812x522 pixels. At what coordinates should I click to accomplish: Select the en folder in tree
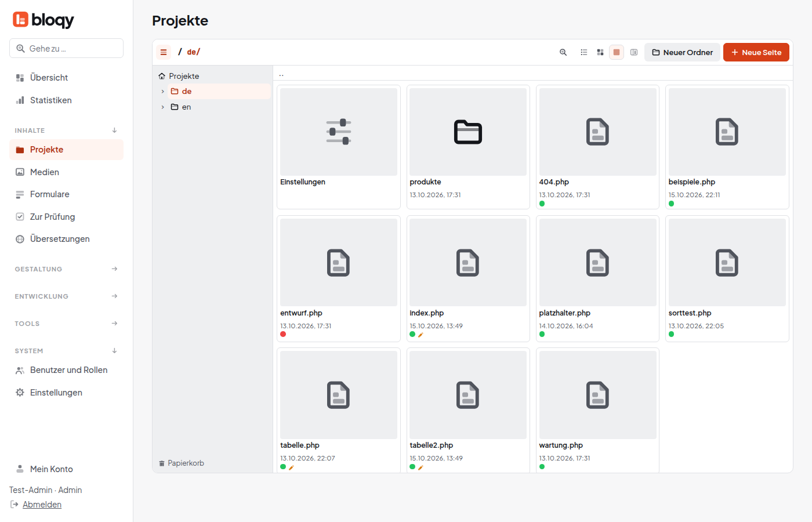[x=219, y=107]
